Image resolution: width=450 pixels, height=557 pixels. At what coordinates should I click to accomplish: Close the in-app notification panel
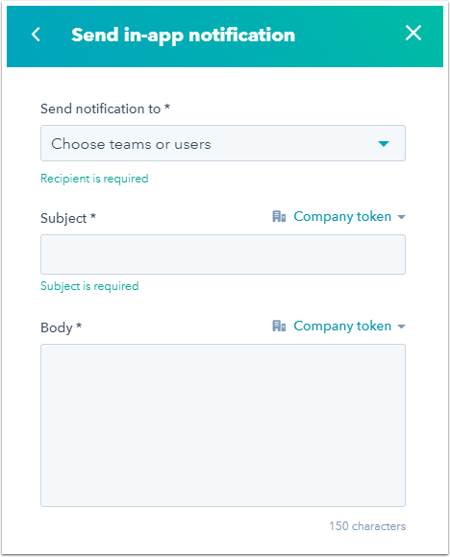(413, 33)
